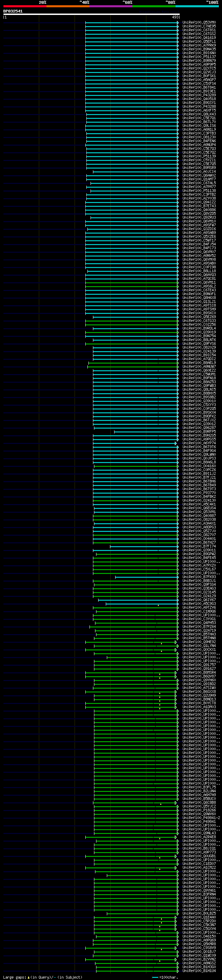
Task: Open hit UniRef100_Q5YJC2
Action: pos(199,806)
